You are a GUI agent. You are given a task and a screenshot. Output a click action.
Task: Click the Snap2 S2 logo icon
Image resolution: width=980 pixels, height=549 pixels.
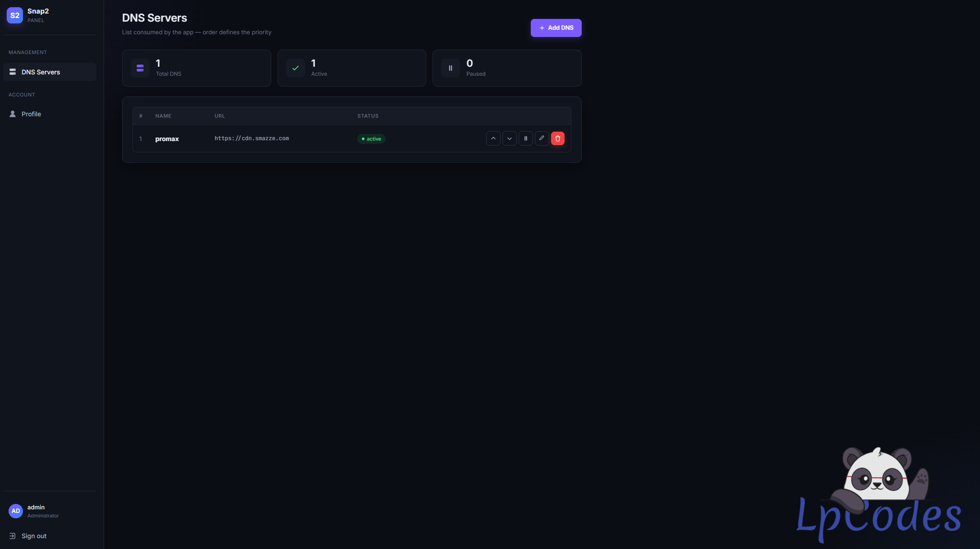point(15,15)
